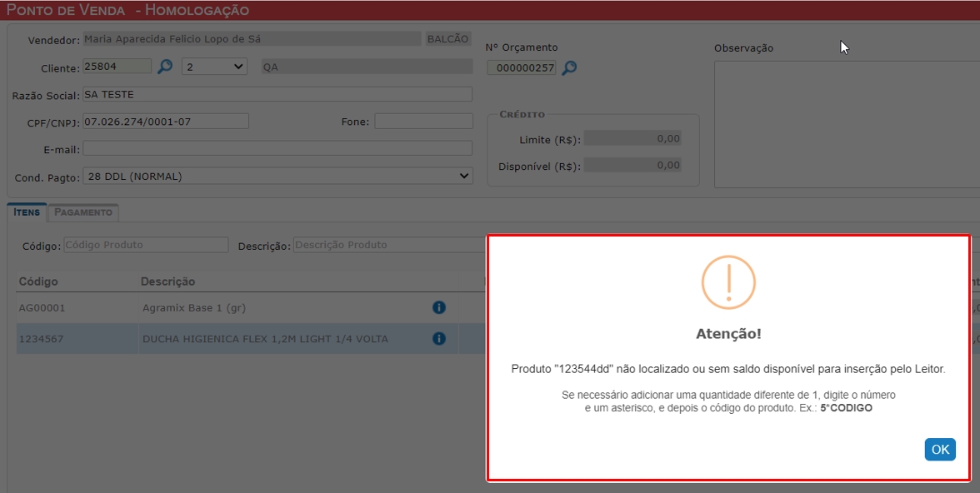Click the magnifier icon next to Cliente field
This screenshot has height=493, width=980.
pyautogui.click(x=164, y=67)
